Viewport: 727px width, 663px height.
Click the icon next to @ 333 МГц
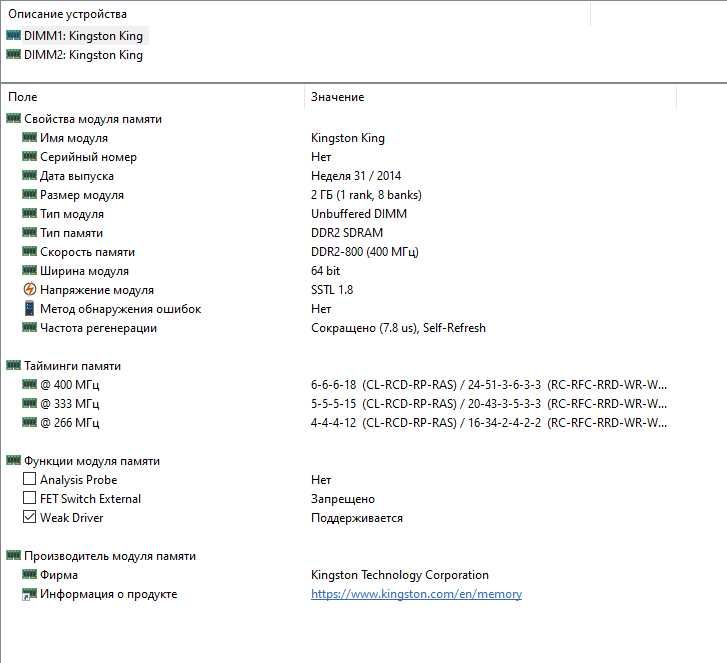click(29, 403)
